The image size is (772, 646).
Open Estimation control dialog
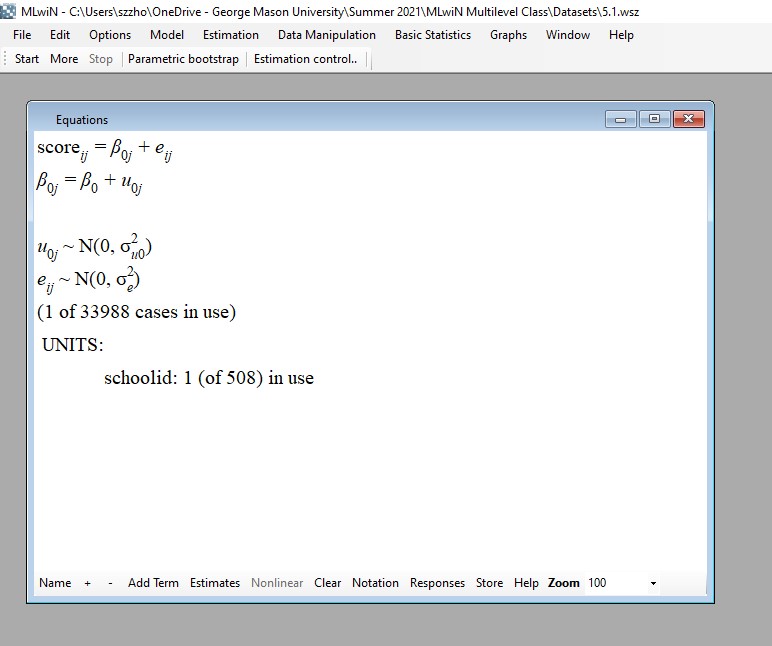305,59
